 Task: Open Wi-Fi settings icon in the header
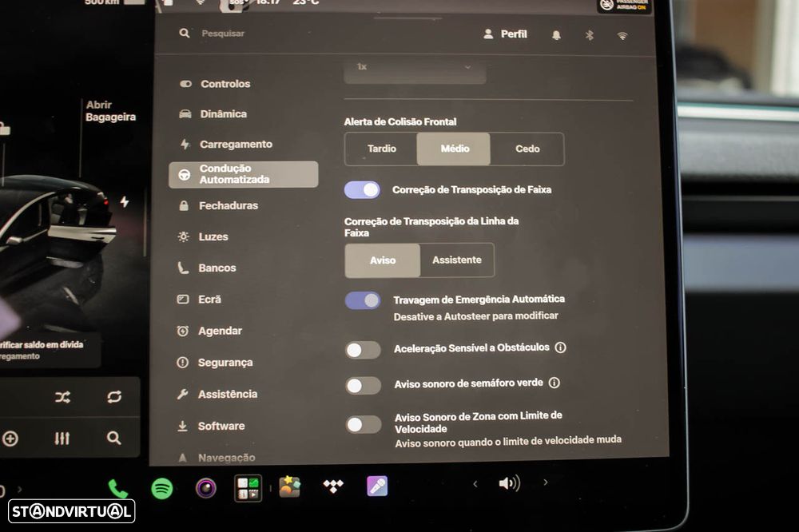click(622, 36)
